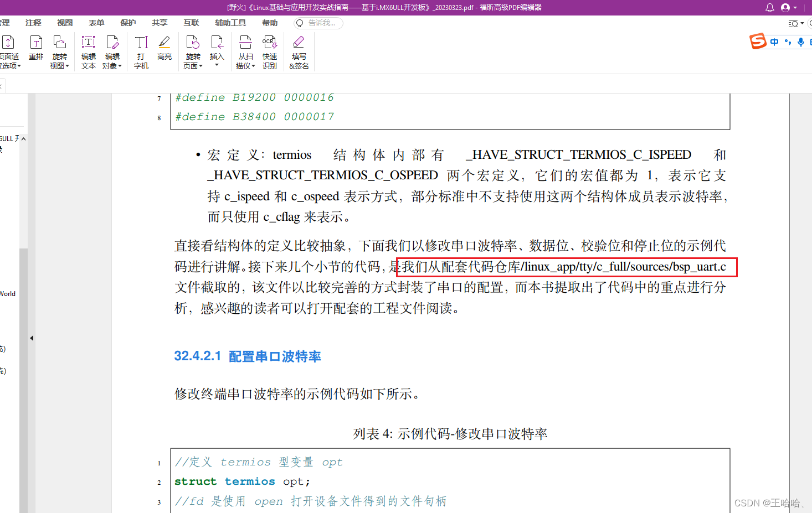Select the 编辑对象 edit object tool
Viewport: 812px width, 513px height.
pyautogui.click(x=112, y=52)
